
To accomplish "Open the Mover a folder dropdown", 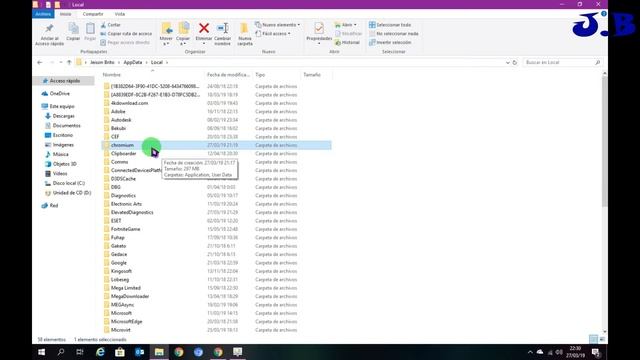I will [166, 33].
